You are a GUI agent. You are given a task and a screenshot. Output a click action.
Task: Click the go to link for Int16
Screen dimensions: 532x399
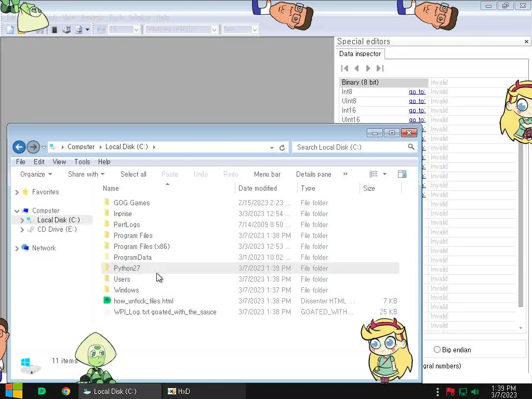417,110
